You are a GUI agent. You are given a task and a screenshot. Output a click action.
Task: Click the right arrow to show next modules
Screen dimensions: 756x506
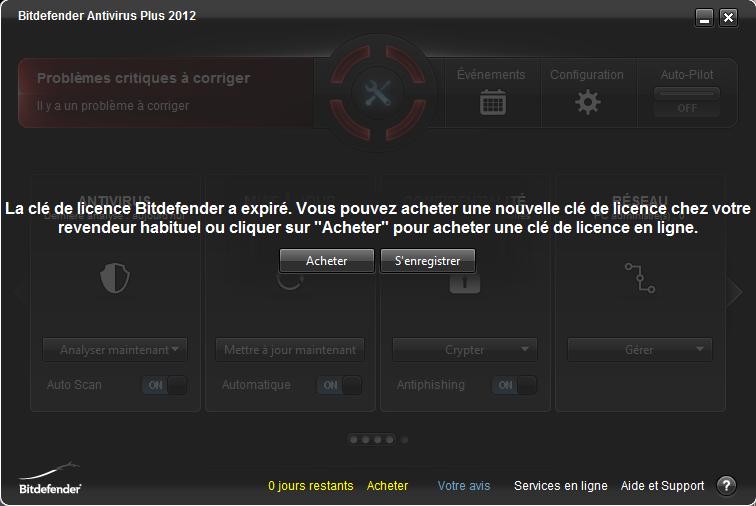[735, 291]
